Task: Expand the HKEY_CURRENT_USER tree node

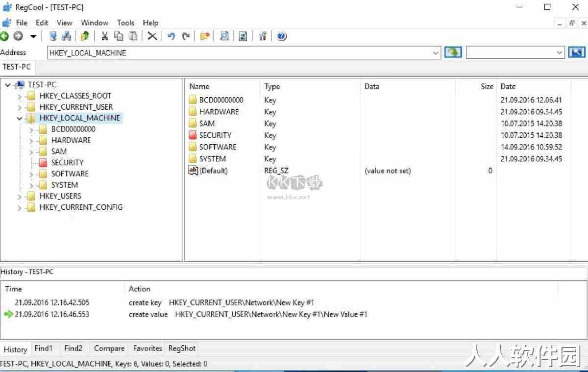Action: tap(19, 107)
